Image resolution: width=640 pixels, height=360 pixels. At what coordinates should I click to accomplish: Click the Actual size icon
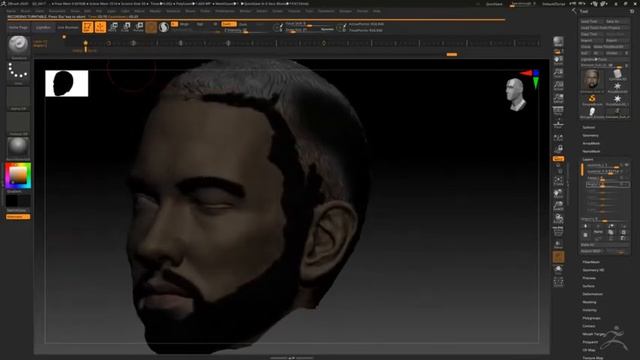pyautogui.click(x=558, y=86)
